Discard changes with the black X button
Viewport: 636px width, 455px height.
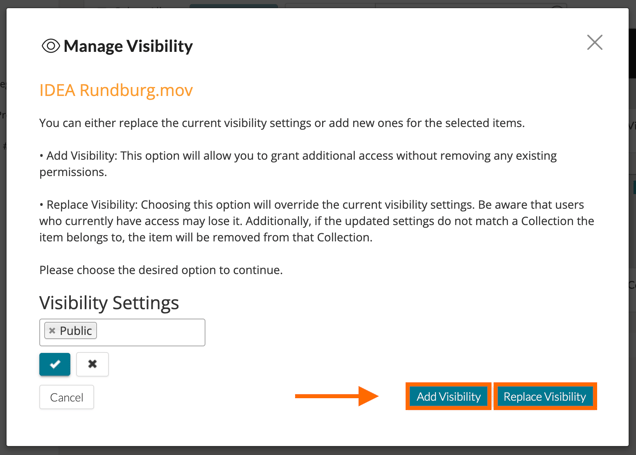pyautogui.click(x=92, y=364)
